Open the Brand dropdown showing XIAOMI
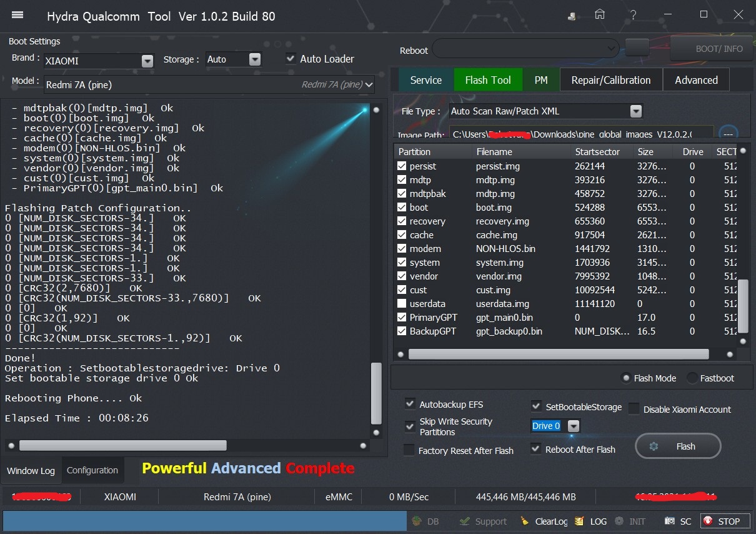The width and height of the screenshot is (756, 534). (147, 61)
